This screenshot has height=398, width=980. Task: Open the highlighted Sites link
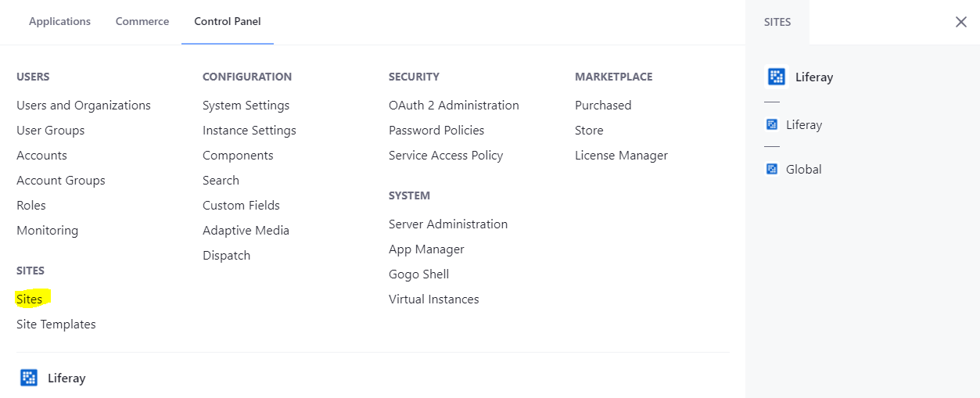30,299
